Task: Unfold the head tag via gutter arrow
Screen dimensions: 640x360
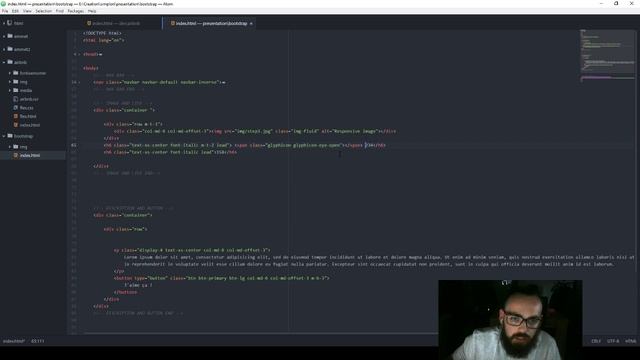Action: pyautogui.click(x=79, y=54)
